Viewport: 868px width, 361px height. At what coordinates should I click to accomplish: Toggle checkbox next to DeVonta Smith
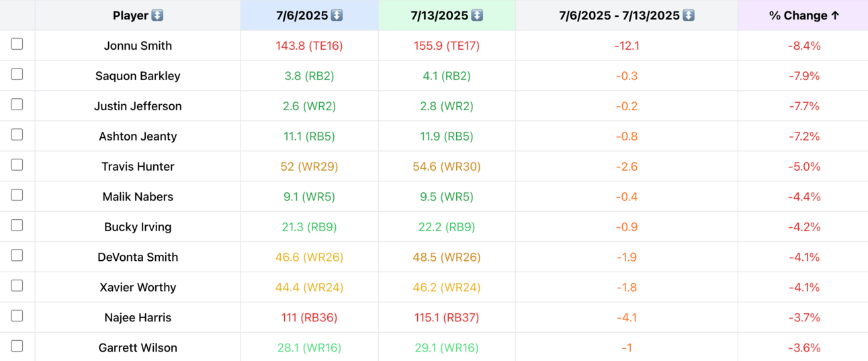click(x=17, y=255)
